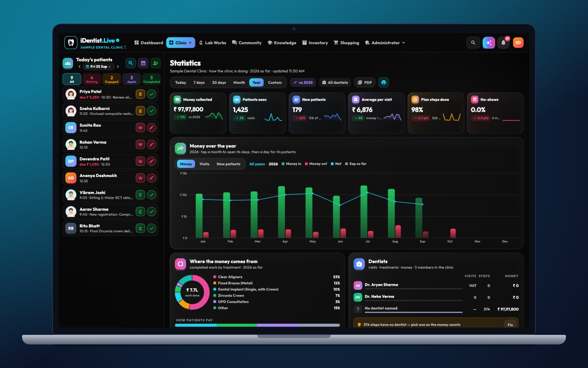Select the Month range tab
The image size is (588, 368).
(239, 82)
